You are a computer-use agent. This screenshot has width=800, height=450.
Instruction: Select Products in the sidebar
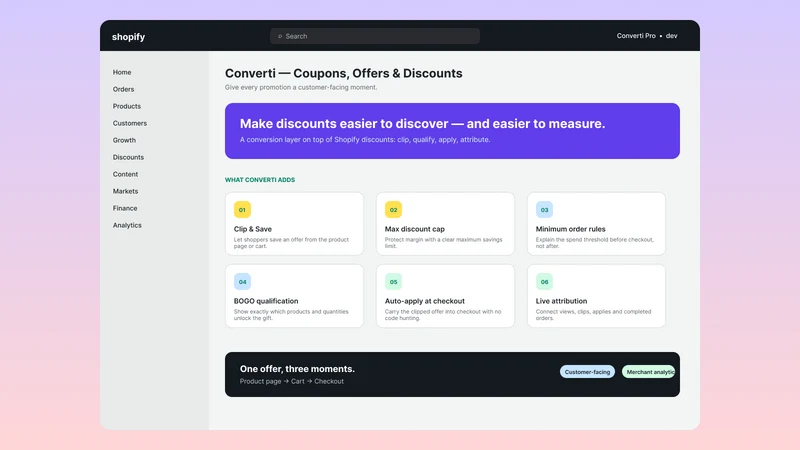click(127, 106)
